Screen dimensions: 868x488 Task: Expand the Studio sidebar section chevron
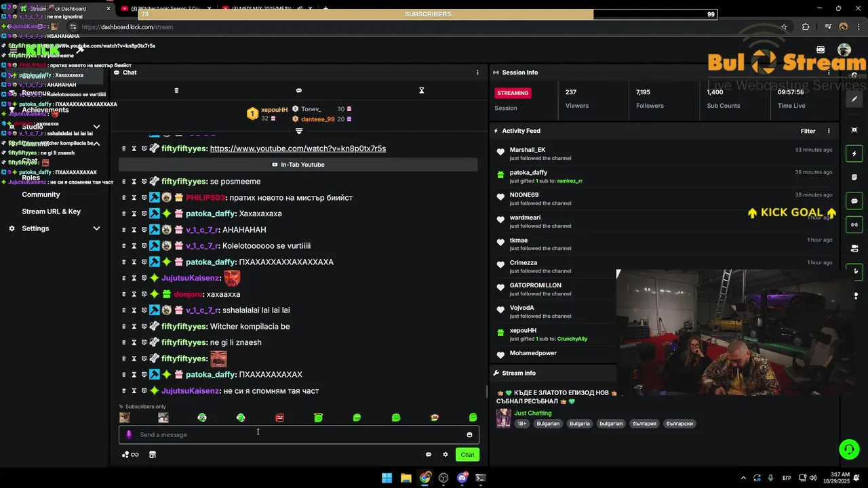coord(96,127)
